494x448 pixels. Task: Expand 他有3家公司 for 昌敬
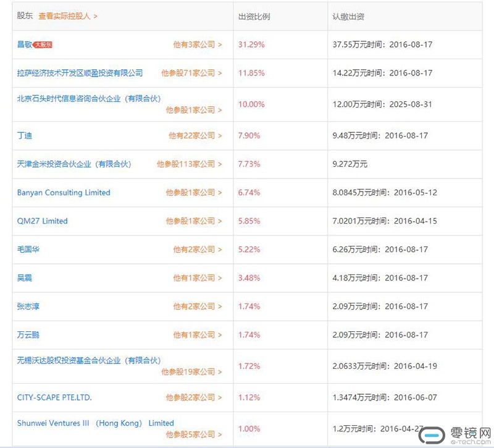196,44
